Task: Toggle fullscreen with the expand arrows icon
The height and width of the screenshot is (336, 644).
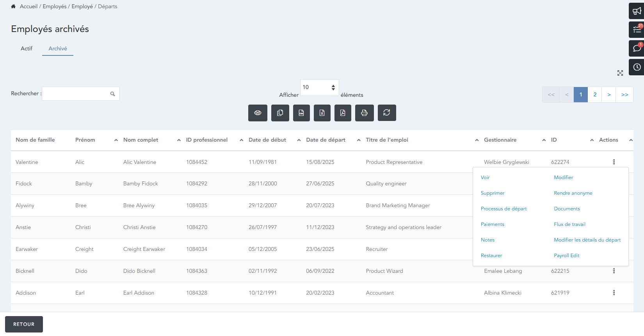Action: [x=620, y=73]
